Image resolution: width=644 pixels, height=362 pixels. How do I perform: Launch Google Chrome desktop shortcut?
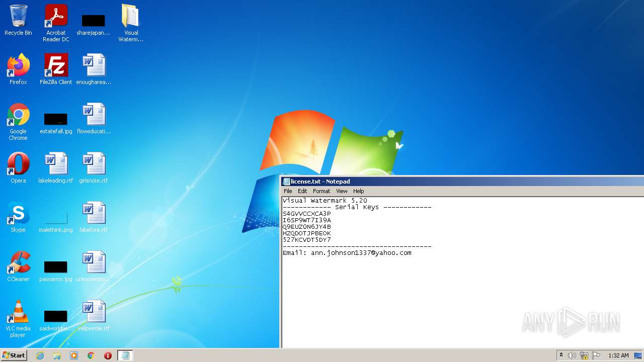(18, 122)
